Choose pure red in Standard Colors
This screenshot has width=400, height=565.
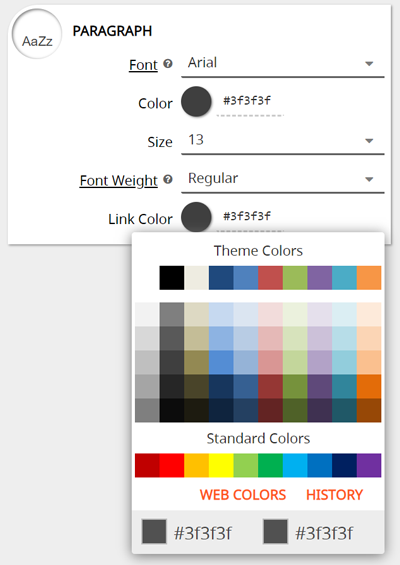172,466
